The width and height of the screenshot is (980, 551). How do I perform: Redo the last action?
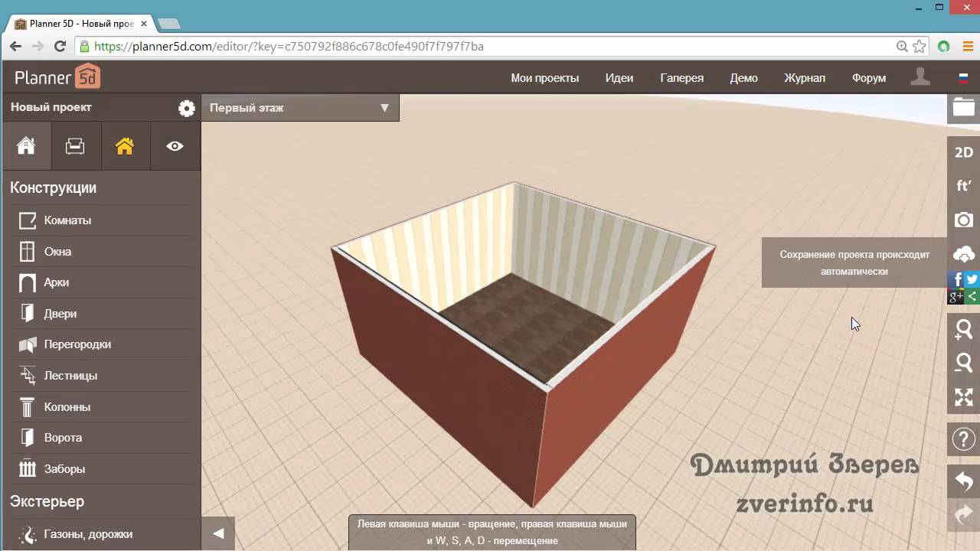tap(964, 514)
